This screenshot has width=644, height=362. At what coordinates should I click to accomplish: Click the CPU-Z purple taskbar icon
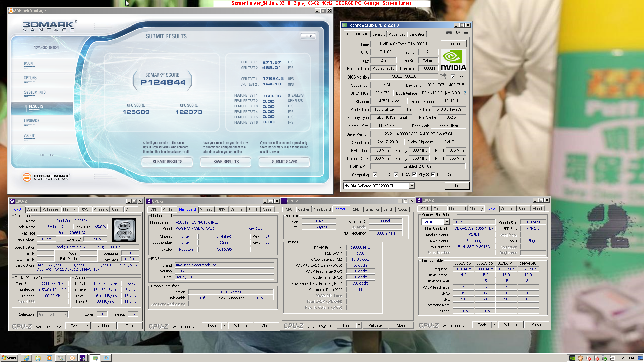[x=82, y=358]
